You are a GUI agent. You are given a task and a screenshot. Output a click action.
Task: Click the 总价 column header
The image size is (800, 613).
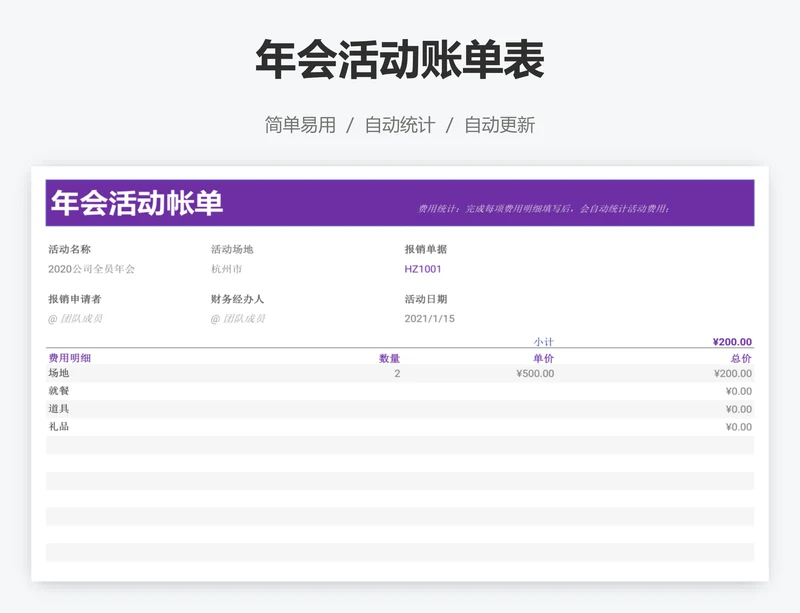click(741, 358)
